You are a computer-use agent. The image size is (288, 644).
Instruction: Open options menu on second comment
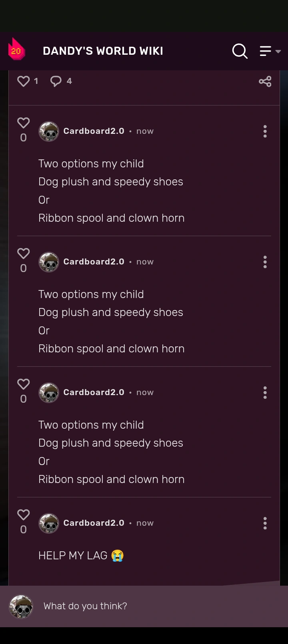click(x=265, y=262)
